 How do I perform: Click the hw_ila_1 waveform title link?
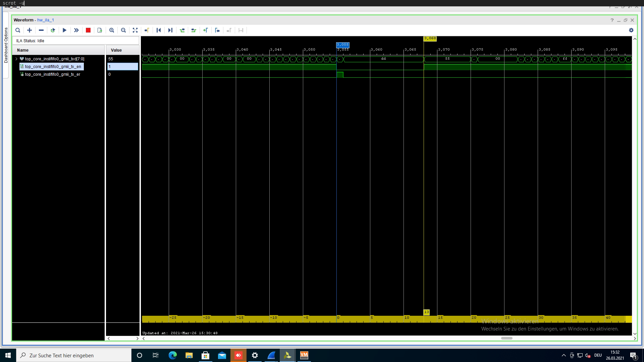click(46, 20)
